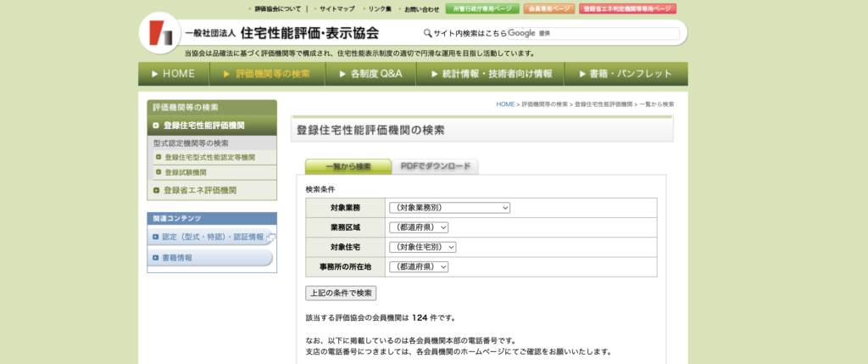Open 登録住宅型式性能認定等機関 in sidebar
Screen dimensions: 868x364
tap(210, 157)
